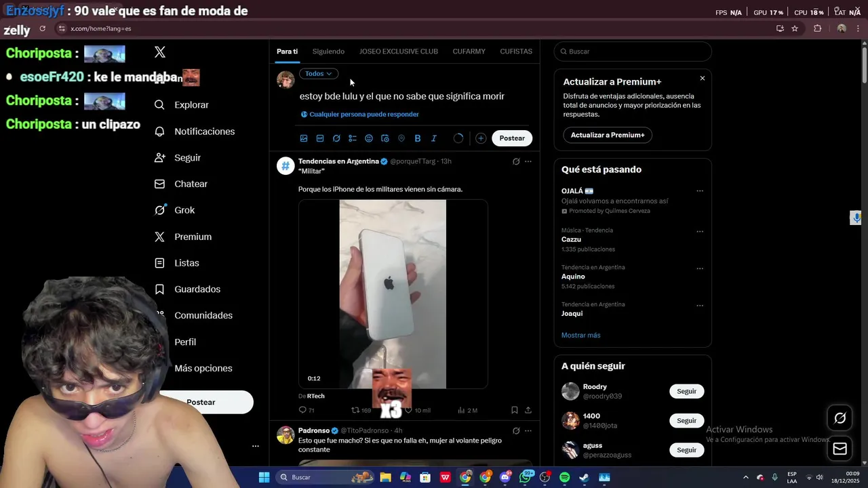
Task: Switch to the CUFARMY tab
Action: point(469,52)
